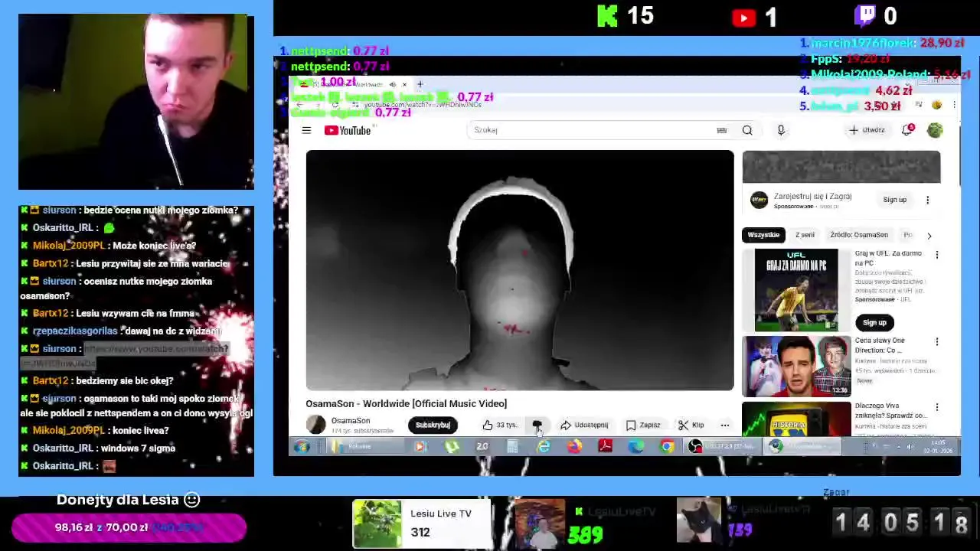The height and width of the screenshot is (551, 980).
Task: Click Sign up on the Zarejestruj się ad
Action: 894,200
